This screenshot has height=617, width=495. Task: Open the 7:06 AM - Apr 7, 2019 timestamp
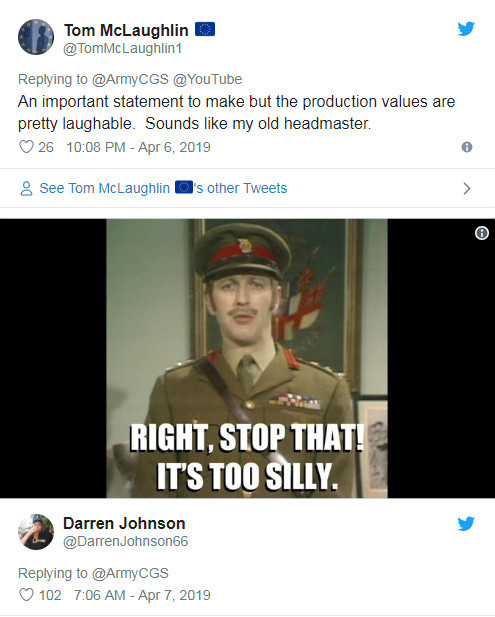click(142, 595)
